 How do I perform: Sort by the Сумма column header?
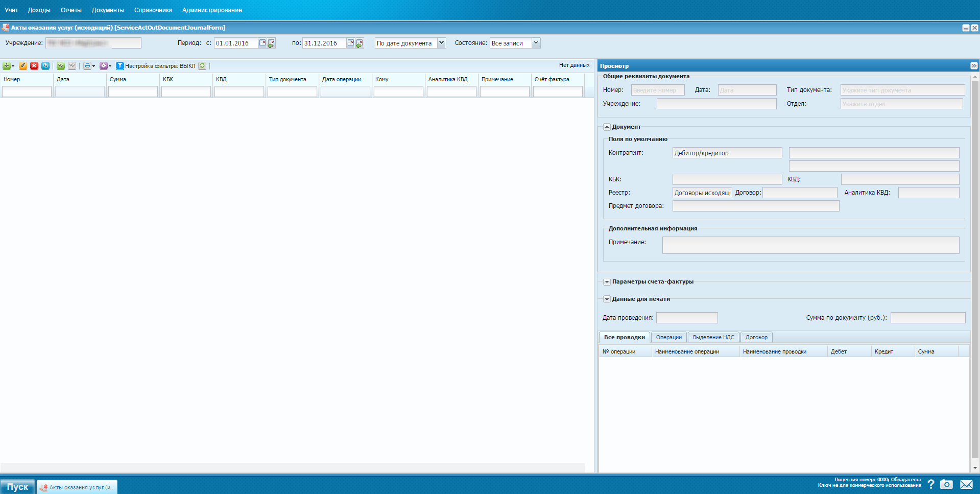click(133, 79)
